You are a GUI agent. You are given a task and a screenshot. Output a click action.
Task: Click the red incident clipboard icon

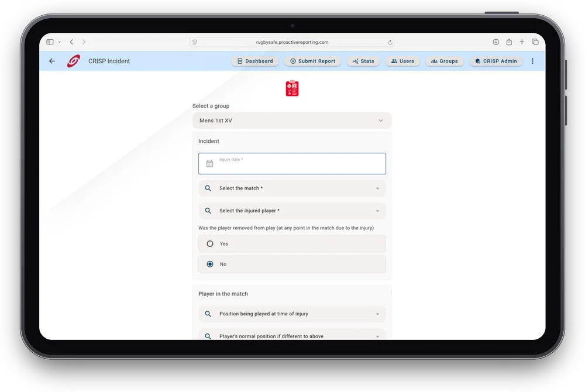pyautogui.click(x=292, y=88)
